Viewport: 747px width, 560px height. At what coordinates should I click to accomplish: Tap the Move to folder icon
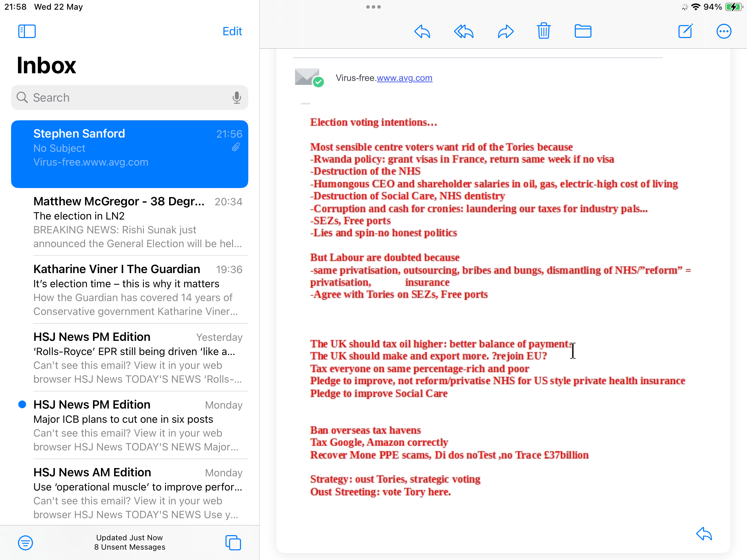583,31
